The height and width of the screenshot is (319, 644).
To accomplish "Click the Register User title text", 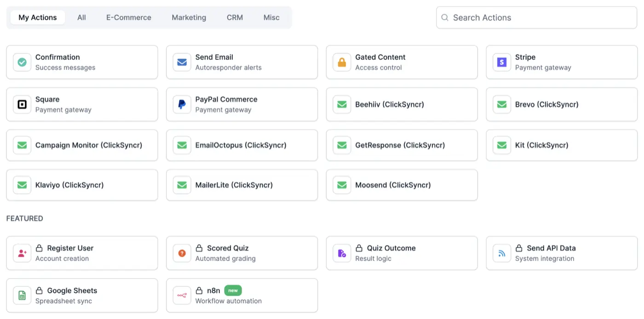I will click(x=70, y=248).
